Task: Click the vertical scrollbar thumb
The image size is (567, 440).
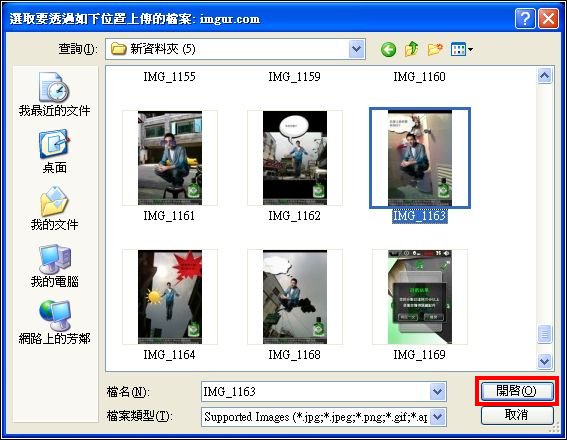Action: [x=545, y=334]
